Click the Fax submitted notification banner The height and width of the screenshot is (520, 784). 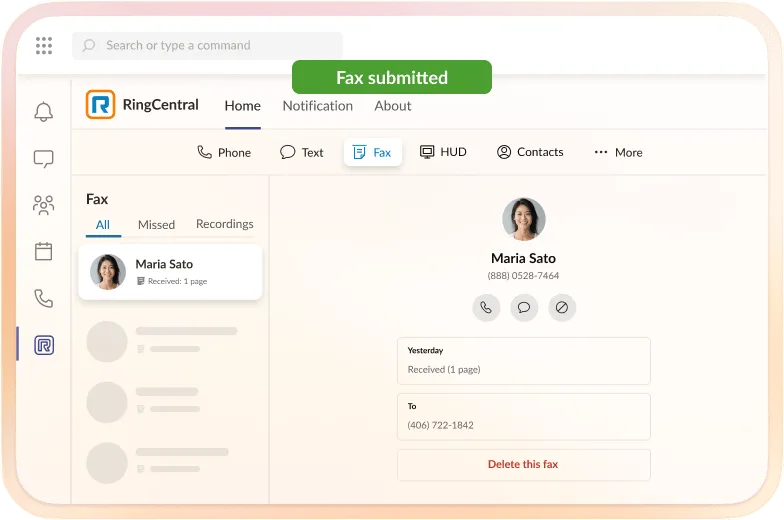pos(392,77)
